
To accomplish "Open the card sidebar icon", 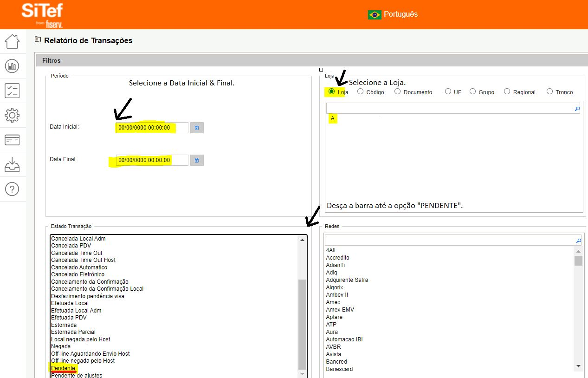I will coord(12,140).
